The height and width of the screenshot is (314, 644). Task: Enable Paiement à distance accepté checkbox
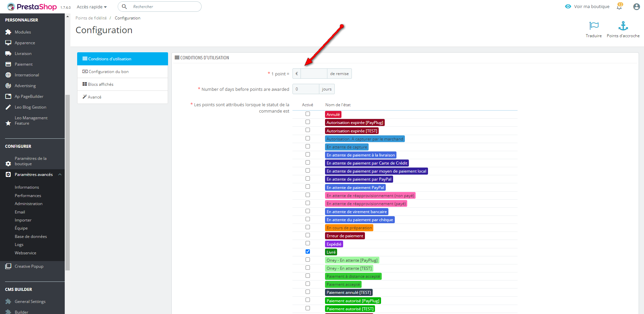click(x=308, y=276)
